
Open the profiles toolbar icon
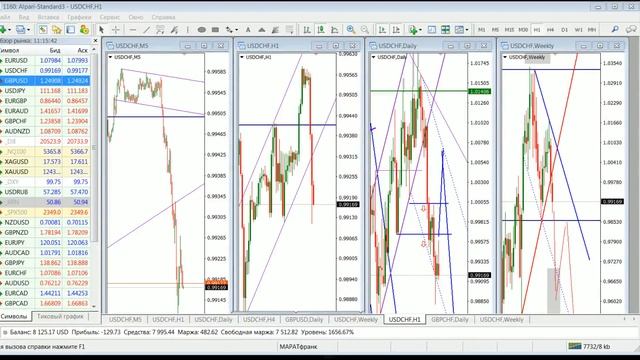click(x=20, y=29)
